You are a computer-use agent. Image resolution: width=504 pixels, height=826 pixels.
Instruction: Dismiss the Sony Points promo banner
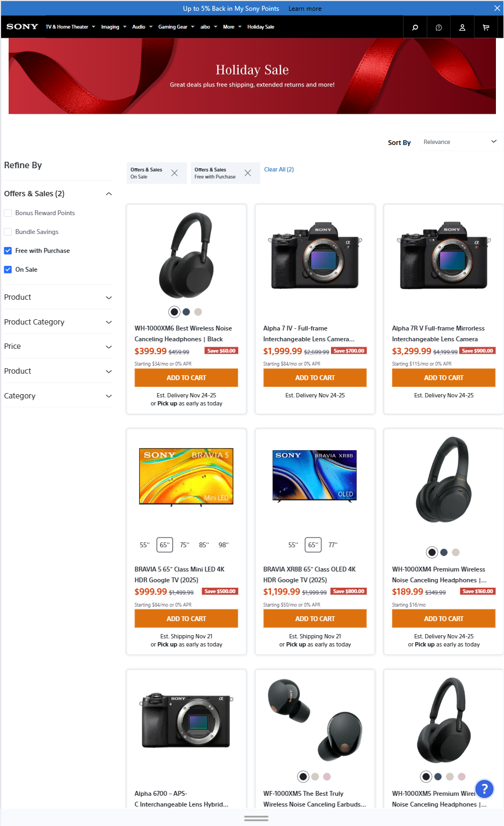(497, 8)
